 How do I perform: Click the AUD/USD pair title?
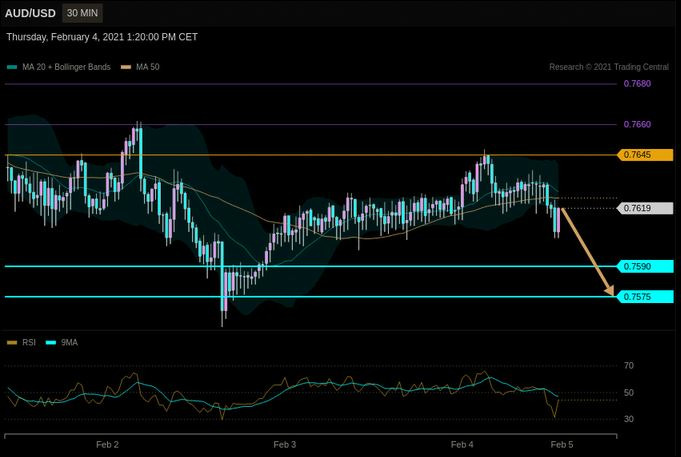pos(30,13)
